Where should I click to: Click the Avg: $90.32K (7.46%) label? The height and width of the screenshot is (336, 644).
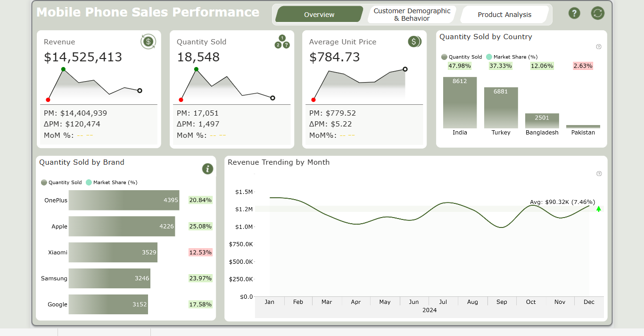pyautogui.click(x=562, y=202)
